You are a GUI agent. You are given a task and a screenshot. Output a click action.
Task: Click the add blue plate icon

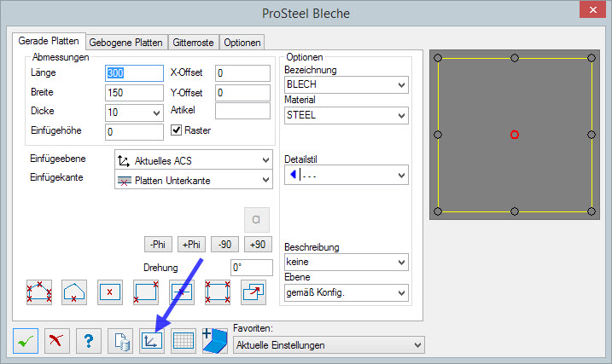tap(214, 341)
